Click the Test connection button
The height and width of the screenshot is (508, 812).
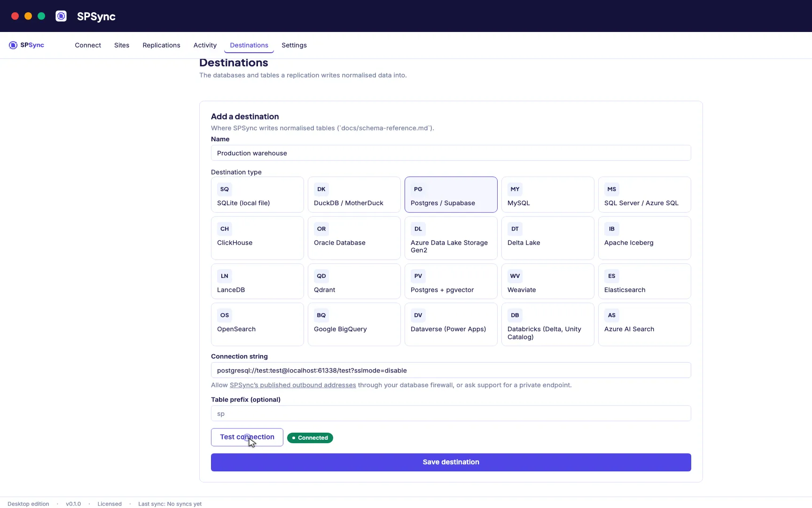pos(247,437)
